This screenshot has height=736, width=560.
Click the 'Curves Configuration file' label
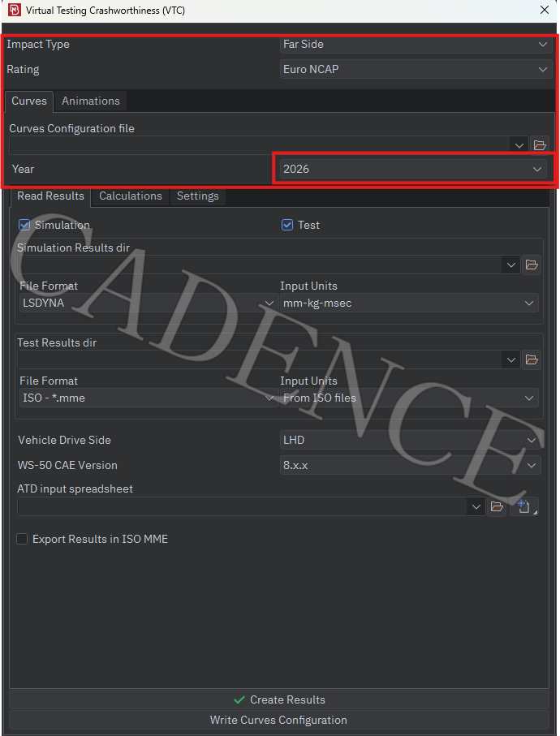coord(71,128)
